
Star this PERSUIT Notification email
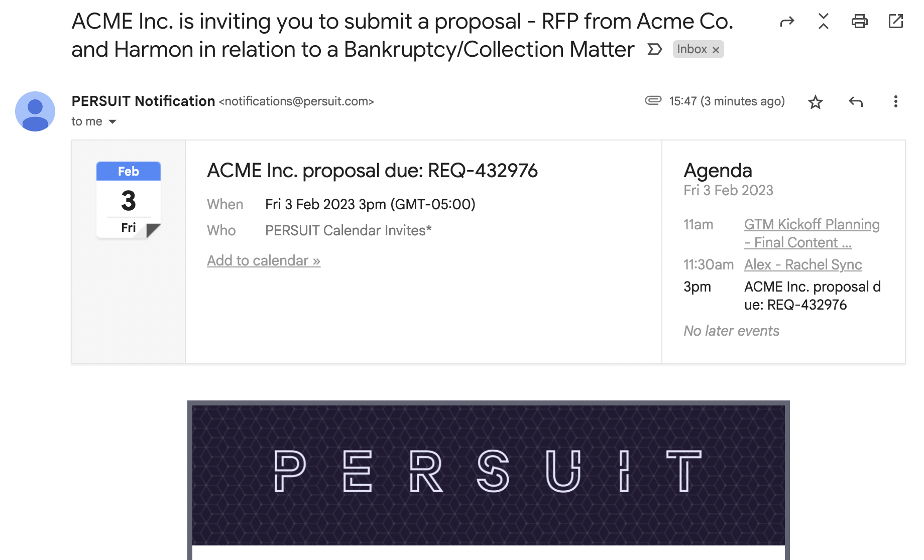(x=815, y=102)
